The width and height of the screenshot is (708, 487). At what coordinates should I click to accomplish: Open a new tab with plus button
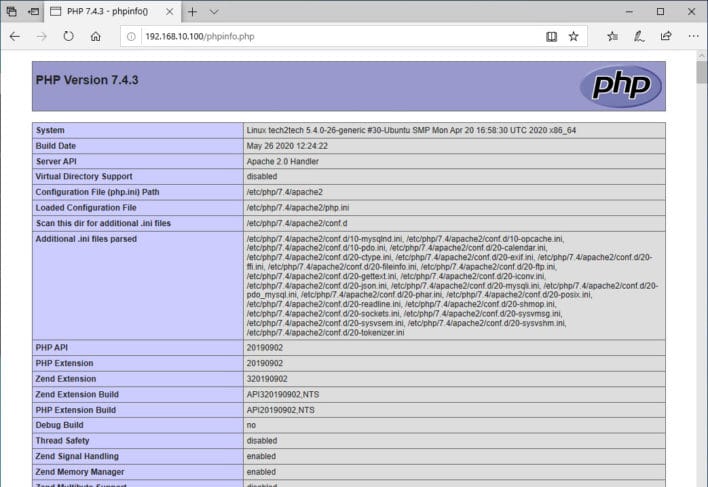pos(192,12)
